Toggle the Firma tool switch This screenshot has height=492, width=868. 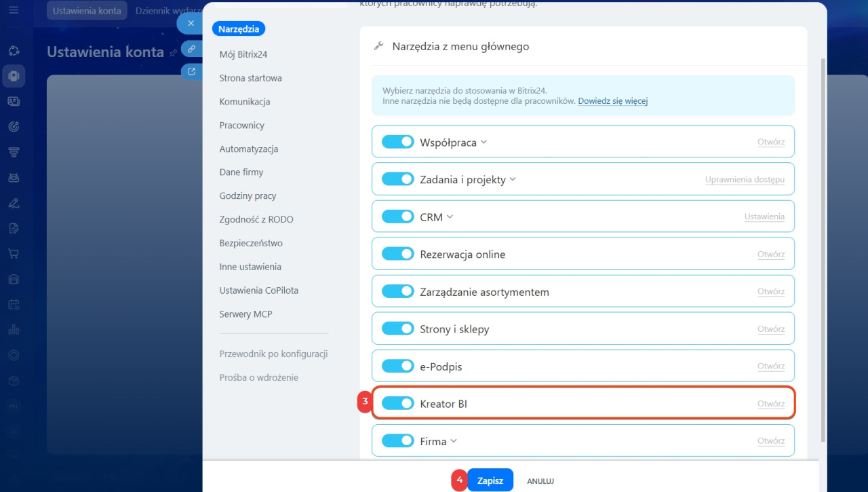[397, 440]
